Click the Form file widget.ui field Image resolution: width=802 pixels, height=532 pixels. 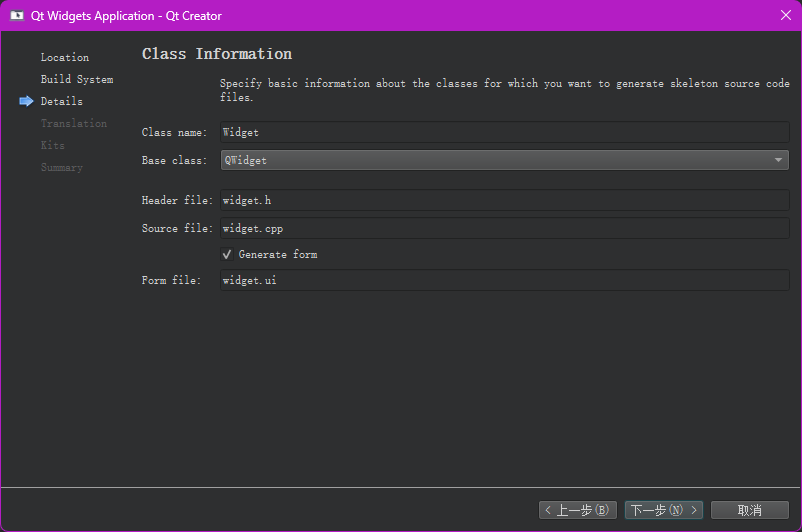tap(504, 281)
